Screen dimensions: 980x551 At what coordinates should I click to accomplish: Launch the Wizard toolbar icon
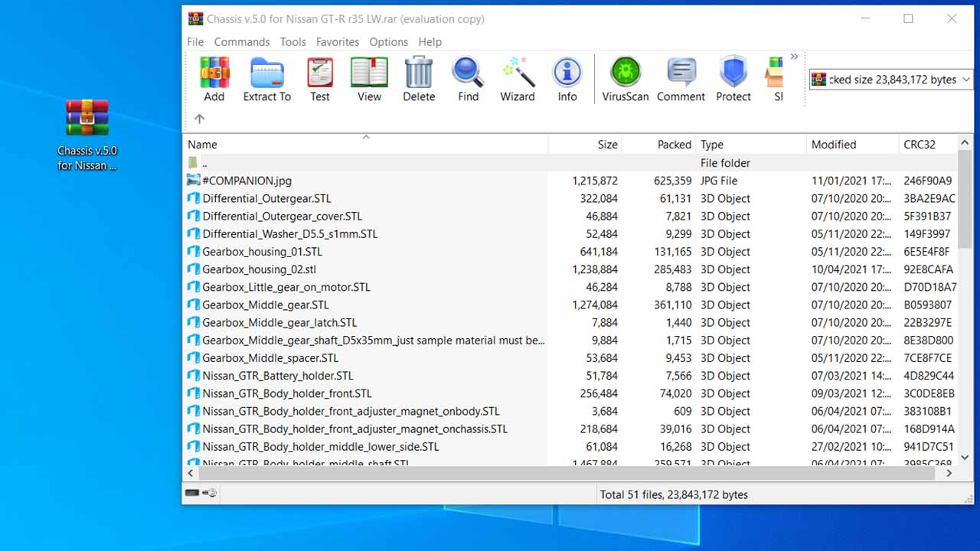pyautogui.click(x=518, y=73)
